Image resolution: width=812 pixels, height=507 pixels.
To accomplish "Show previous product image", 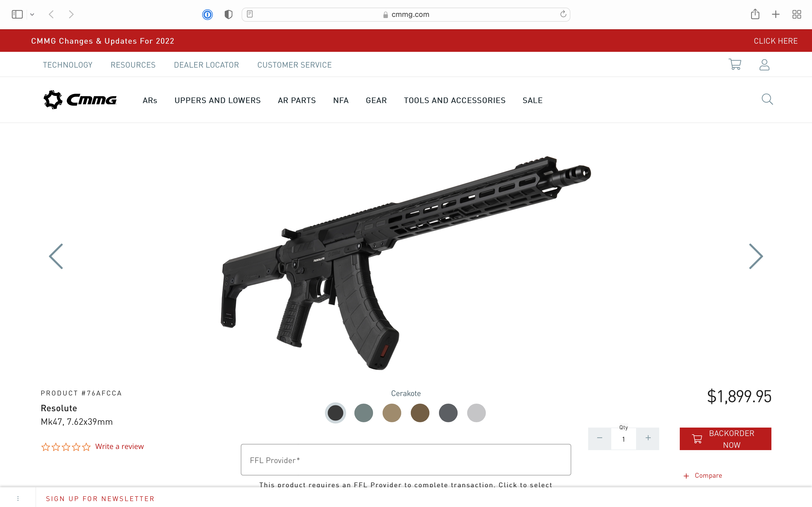I will point(56,256).
